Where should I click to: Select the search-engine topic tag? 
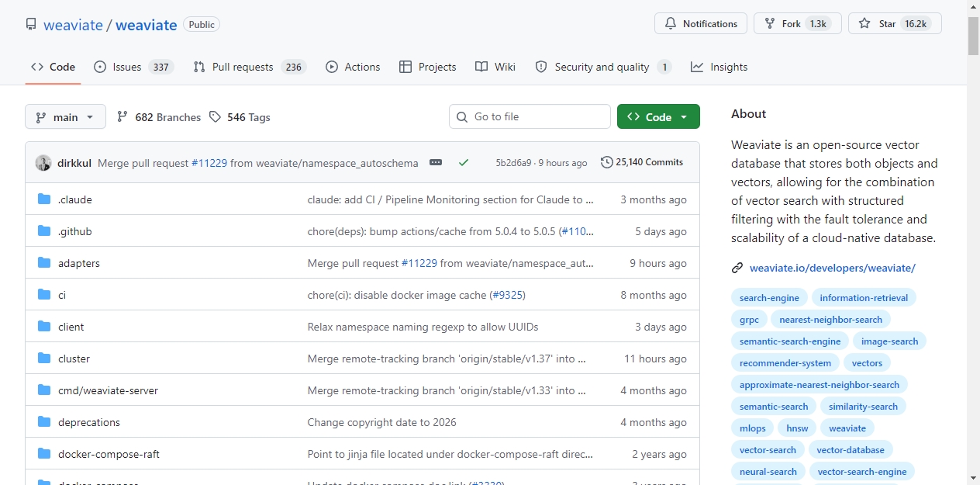pos(769,298)
